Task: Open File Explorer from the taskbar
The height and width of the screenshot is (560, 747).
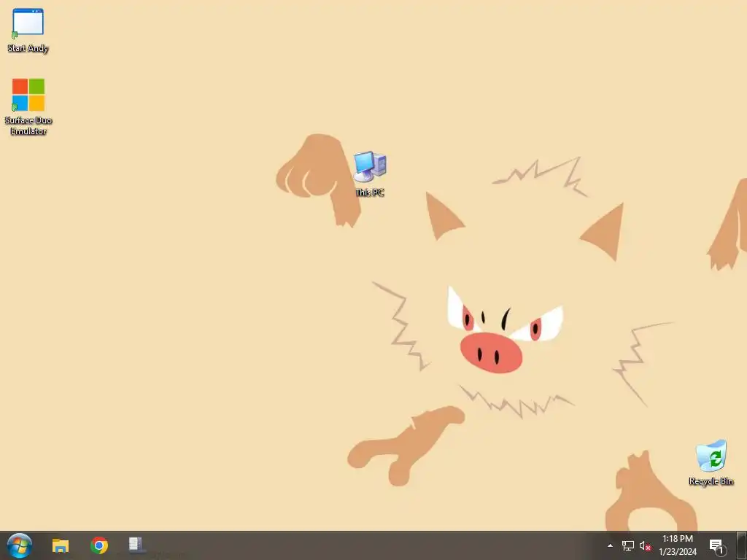Action: click(61, 545)
